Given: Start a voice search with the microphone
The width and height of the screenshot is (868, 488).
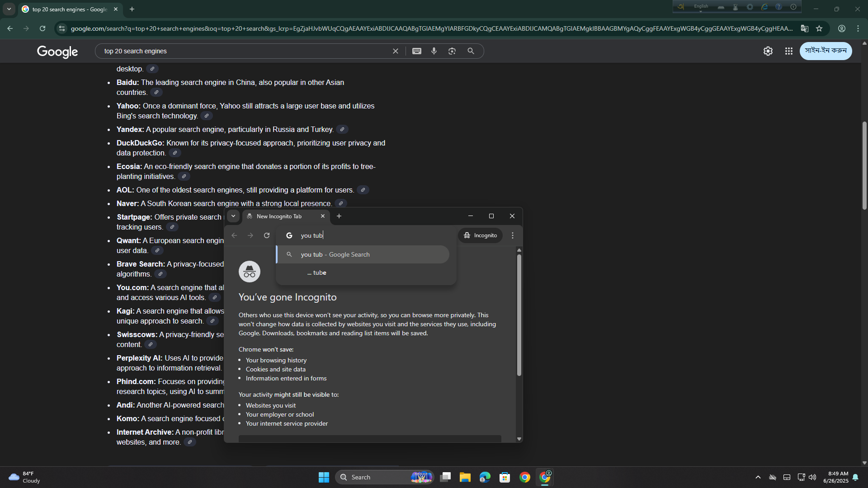Looking at the screenshot, I should click(x=434, y=51).
